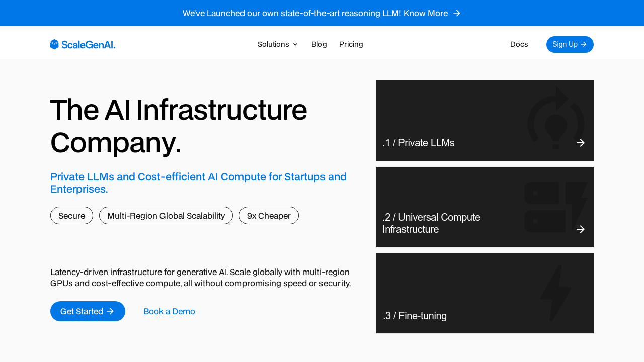Image resolution: width=644 pixels, height=362 pixels.
Task: Click the arrow on Universal Compute Infrastructure card
Action: pos(581,229)
